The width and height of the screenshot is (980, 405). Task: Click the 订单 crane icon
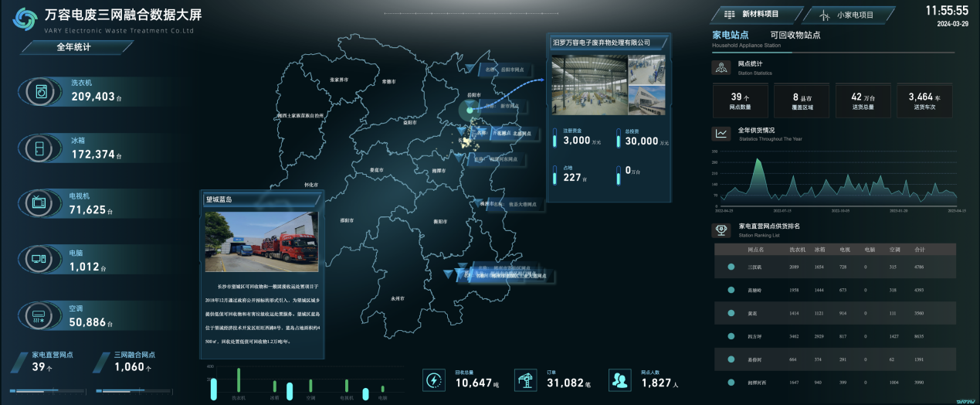click(527, 379)
